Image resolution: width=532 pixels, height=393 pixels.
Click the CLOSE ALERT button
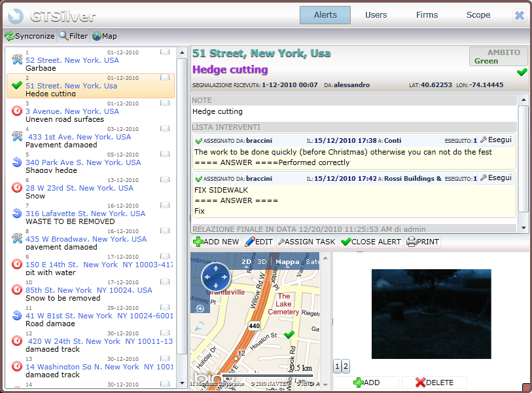click(x=371, y=242)
